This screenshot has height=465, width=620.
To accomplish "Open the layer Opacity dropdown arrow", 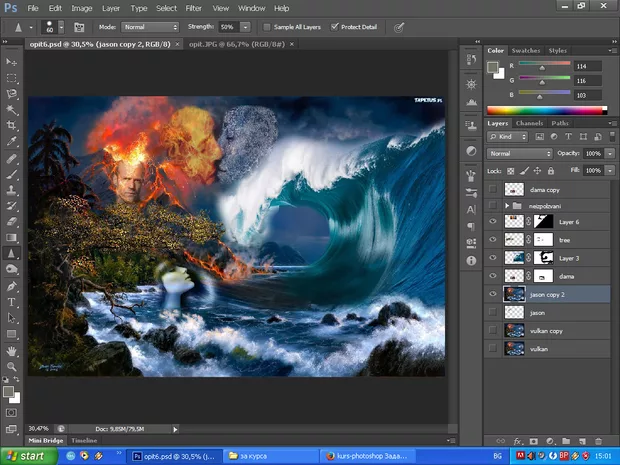I will point(612,153).
